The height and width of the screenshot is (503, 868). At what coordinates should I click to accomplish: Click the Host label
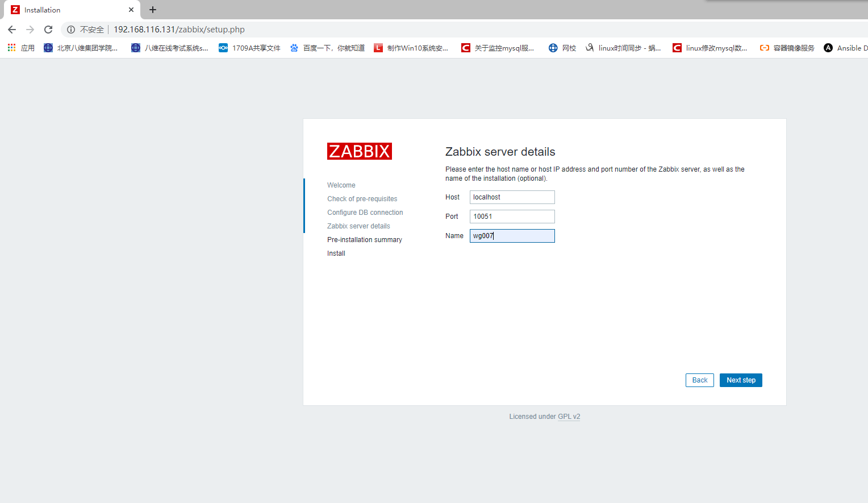click(x=453, y=197)
